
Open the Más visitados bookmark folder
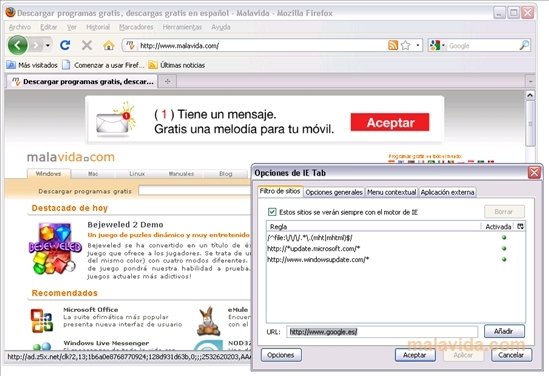tap(32, 65)
